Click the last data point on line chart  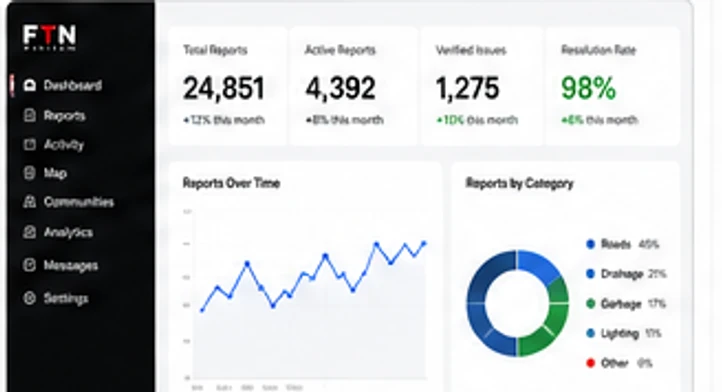pos(424,243)
